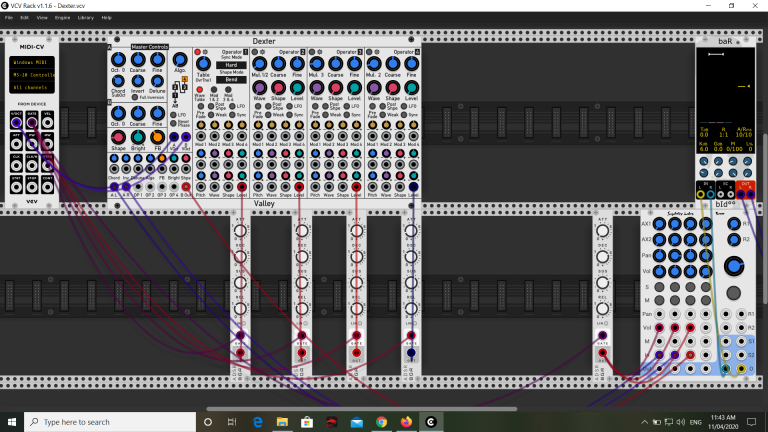
Task: Click the baR module OUT R jack
Action: pyautogui.click(x=750, y=194)
